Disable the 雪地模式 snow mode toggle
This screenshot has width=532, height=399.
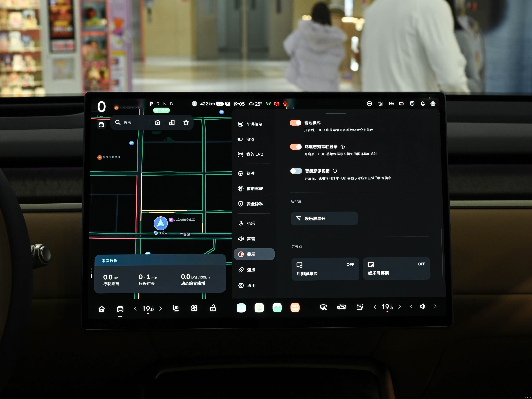click(295, 123)
